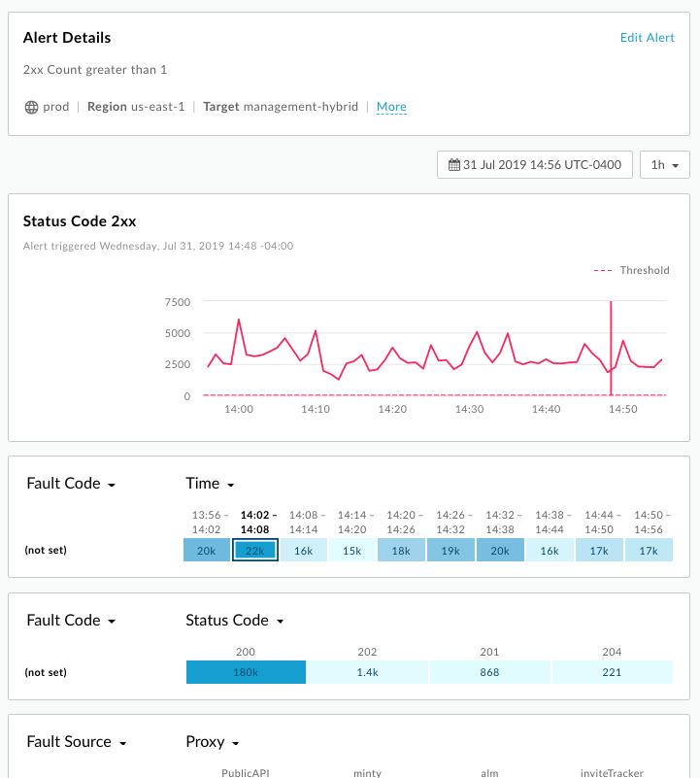This screenshot has width=700, height=778.
Task: Click the 221 cell under status 204
Action: (x=611, y=672)
